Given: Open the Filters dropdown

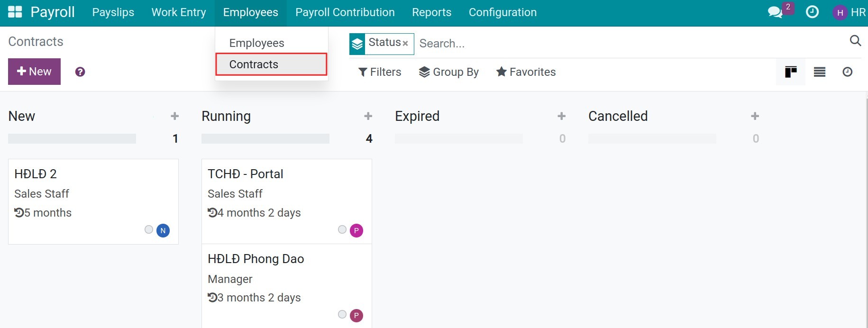Looking at the screenshot, I should tap(380, 72).
